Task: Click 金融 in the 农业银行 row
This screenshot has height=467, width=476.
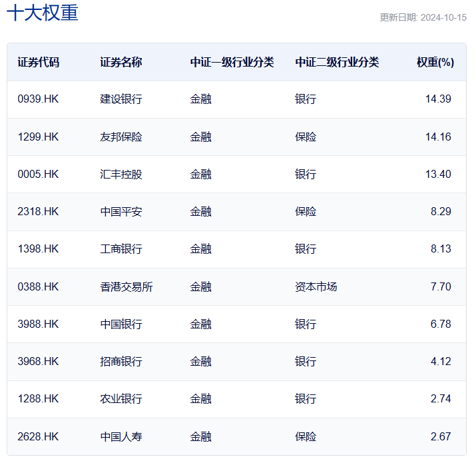Action: (x=200, y=399)
